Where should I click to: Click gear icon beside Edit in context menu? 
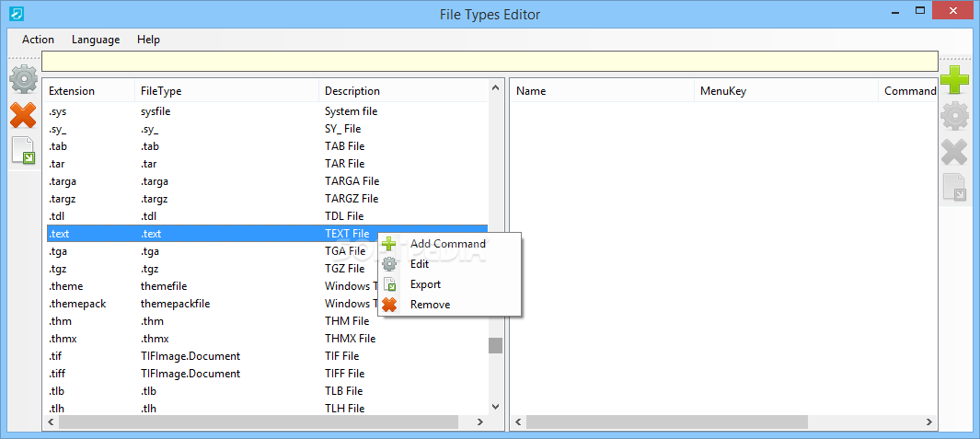coord(389,264)
